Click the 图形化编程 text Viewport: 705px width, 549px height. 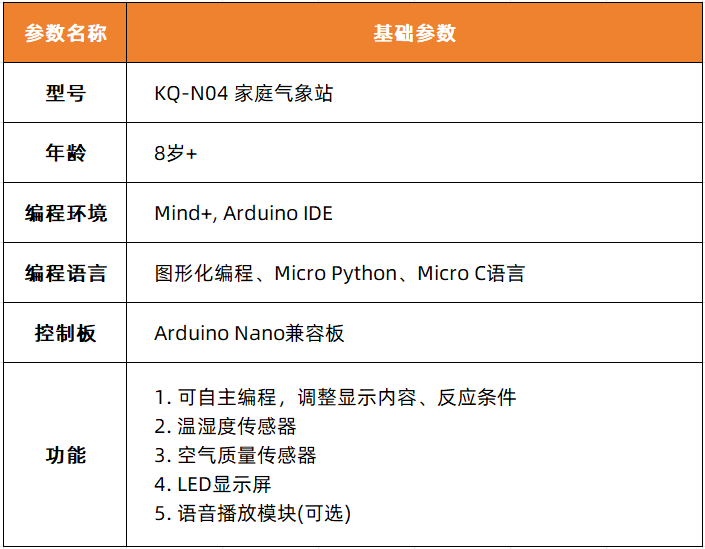click(204, 273)
